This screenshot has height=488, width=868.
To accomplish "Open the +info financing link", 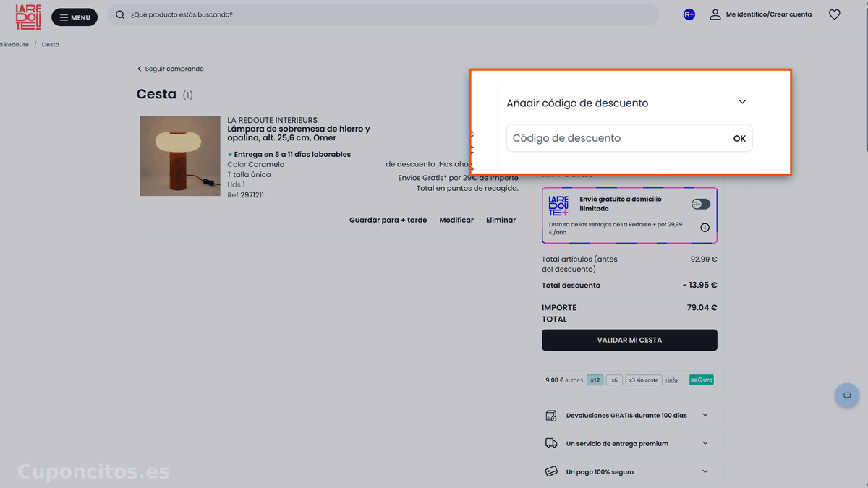I will coord(671,380).
